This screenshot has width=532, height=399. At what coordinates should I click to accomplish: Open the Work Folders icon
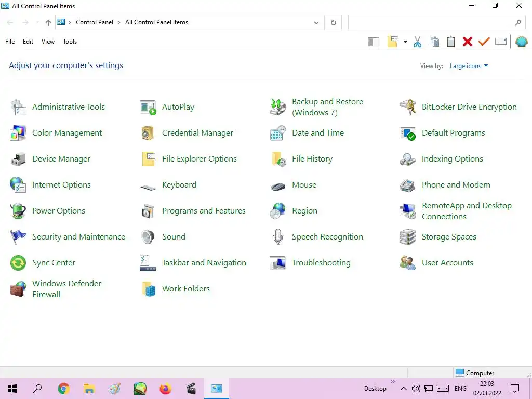tap(149, 289)
